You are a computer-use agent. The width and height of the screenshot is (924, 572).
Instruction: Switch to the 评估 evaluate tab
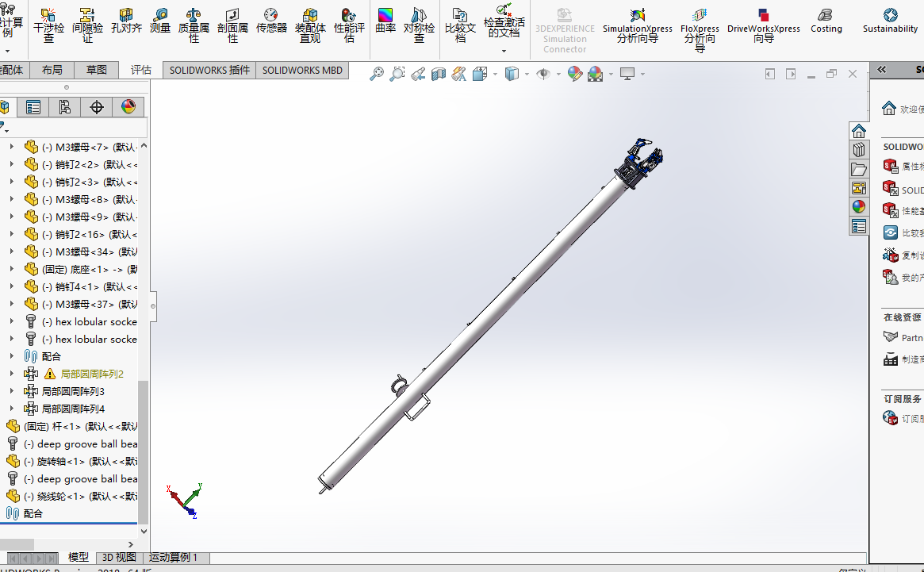140,70
